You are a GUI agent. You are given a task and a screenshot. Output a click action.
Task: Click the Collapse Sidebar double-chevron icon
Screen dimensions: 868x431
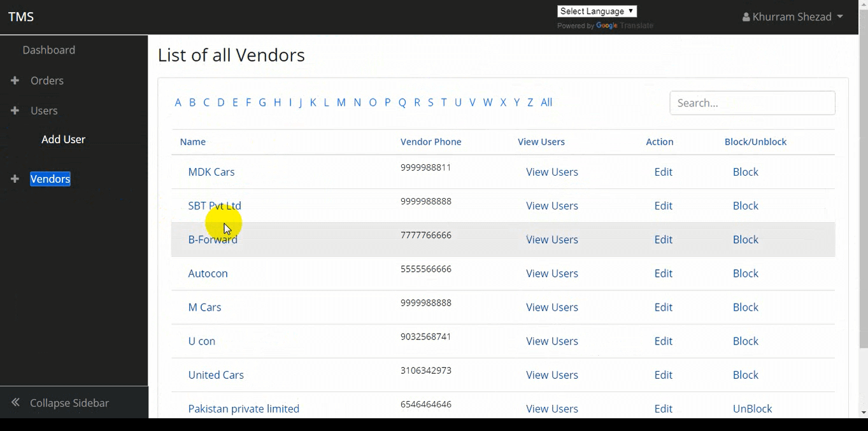[x=15, y=402]
